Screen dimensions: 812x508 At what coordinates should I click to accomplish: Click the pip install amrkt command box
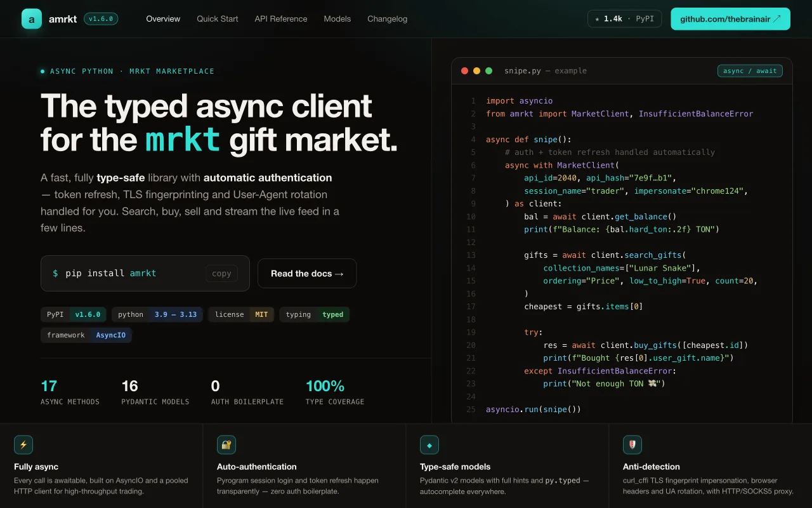145,274
